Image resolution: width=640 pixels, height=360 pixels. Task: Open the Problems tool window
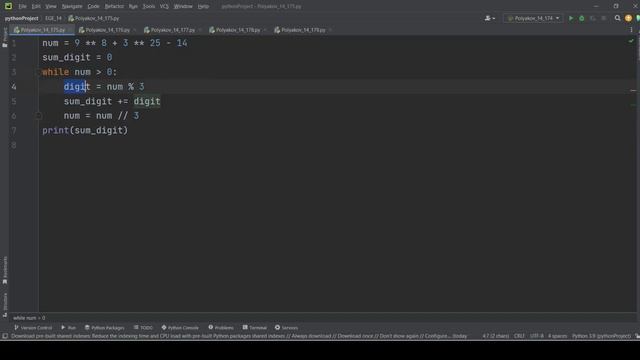click(221, 327)
